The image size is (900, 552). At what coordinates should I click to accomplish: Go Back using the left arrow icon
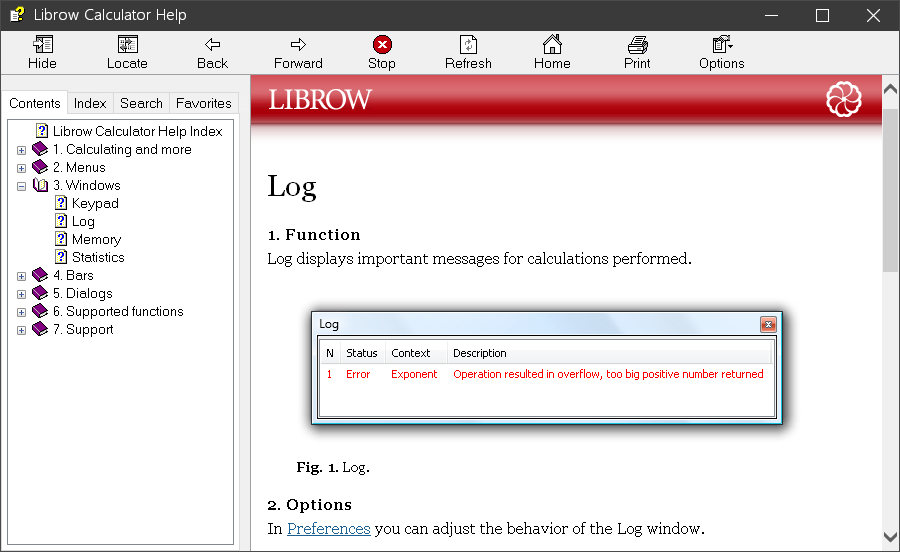tap(212, 44)
